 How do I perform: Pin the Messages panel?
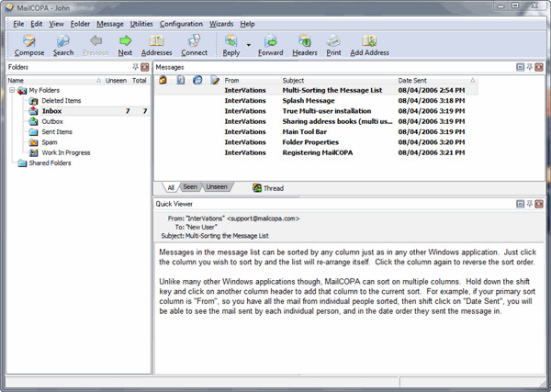(529, 67)
